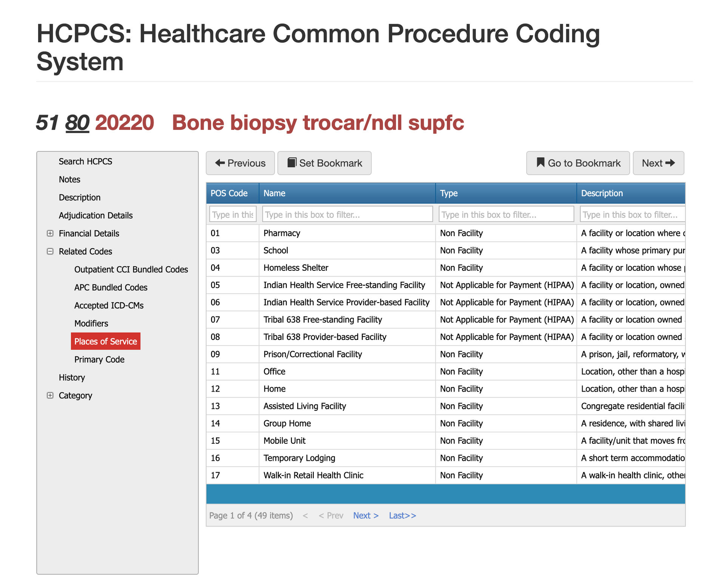
Task: Focus the Type column filter field
Action: point(506,215)
